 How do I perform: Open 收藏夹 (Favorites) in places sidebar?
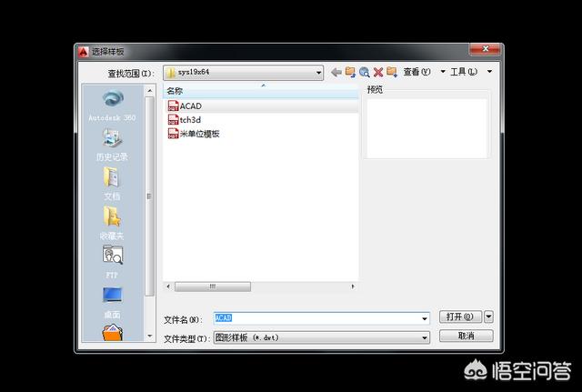112,221
